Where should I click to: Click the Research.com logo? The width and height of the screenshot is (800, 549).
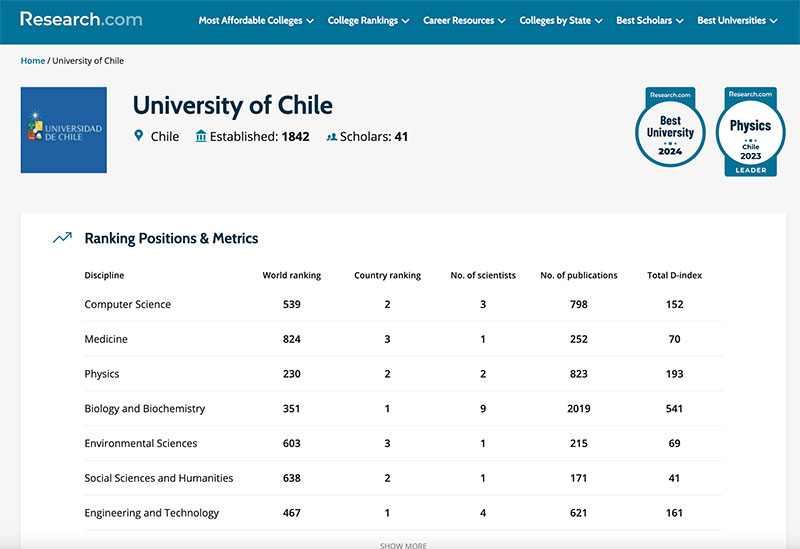pyautogui.click(x=81, y=19)
